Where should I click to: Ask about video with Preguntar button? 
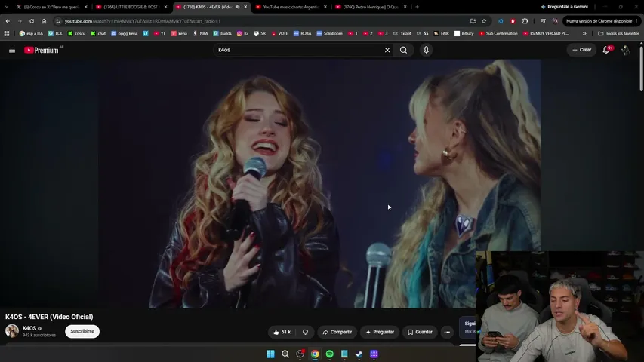380,332
